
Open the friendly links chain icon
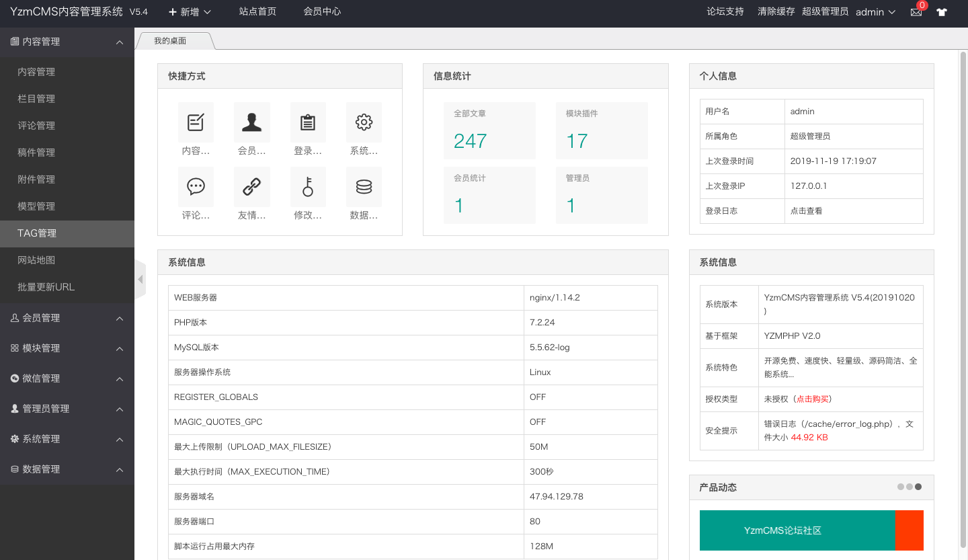pos(251,187)
